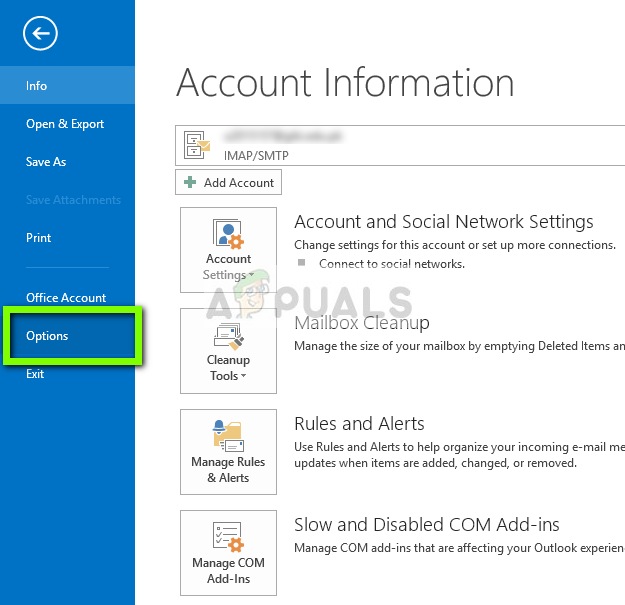Viewport: 625px width, 605px height.
Task: Open the Print page
Action: (x=67, y=238)
